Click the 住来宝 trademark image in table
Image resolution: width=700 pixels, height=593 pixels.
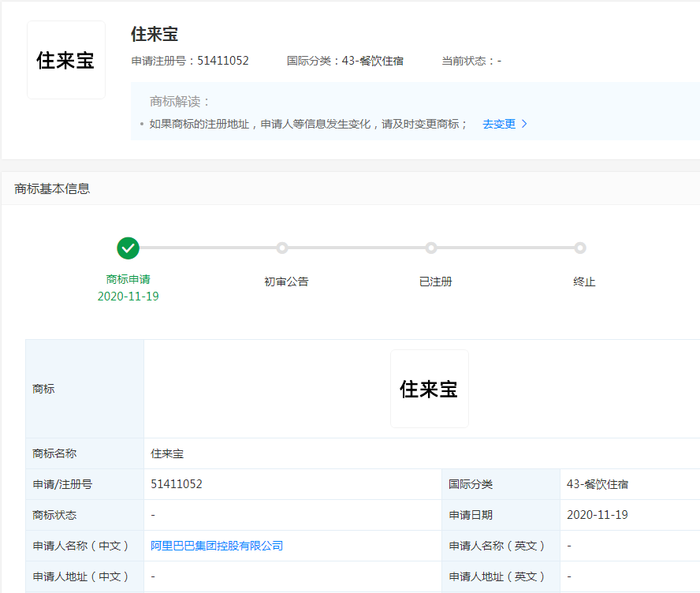[x=429, y=388]
